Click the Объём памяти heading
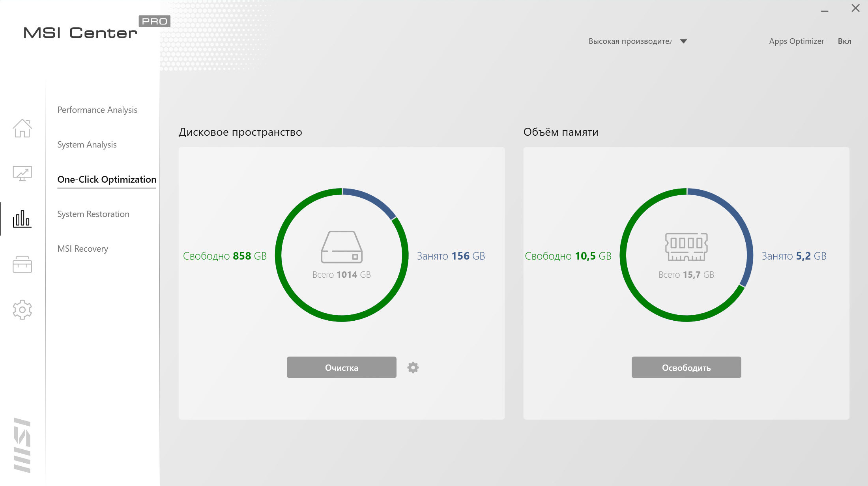The image size is (868, 486). click(561, 132)
